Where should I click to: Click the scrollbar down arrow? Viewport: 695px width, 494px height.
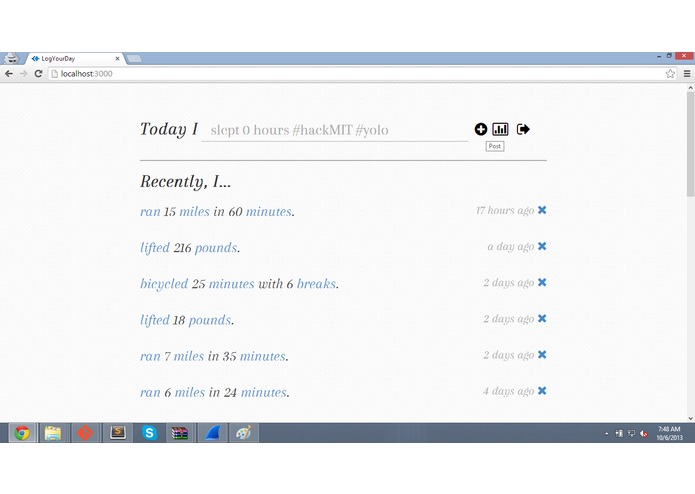pos(691,418)
